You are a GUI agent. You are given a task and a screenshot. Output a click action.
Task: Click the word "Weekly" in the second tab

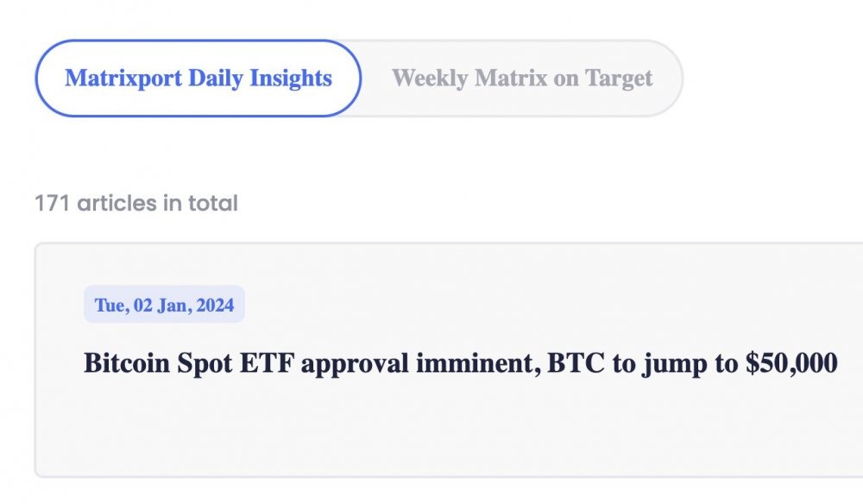pyautogui.click(x=428, y=79)
